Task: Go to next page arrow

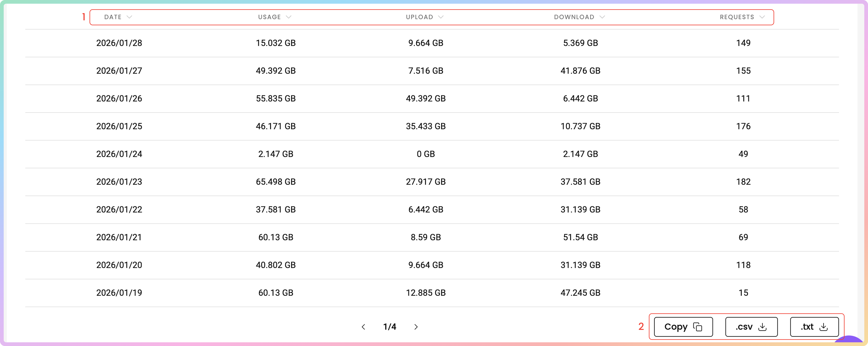Action: [416, 327]
